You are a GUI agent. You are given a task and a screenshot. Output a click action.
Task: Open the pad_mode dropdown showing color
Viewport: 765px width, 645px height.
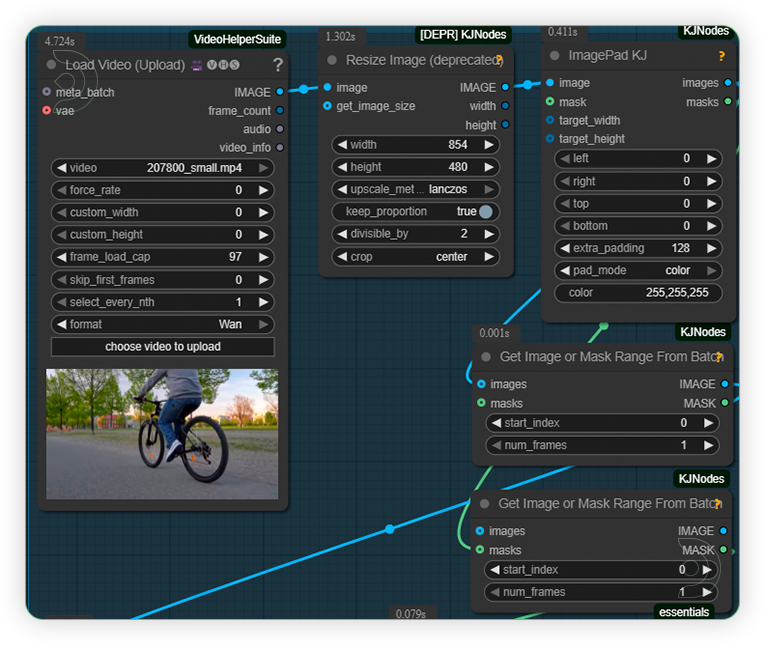click(638, 270)
